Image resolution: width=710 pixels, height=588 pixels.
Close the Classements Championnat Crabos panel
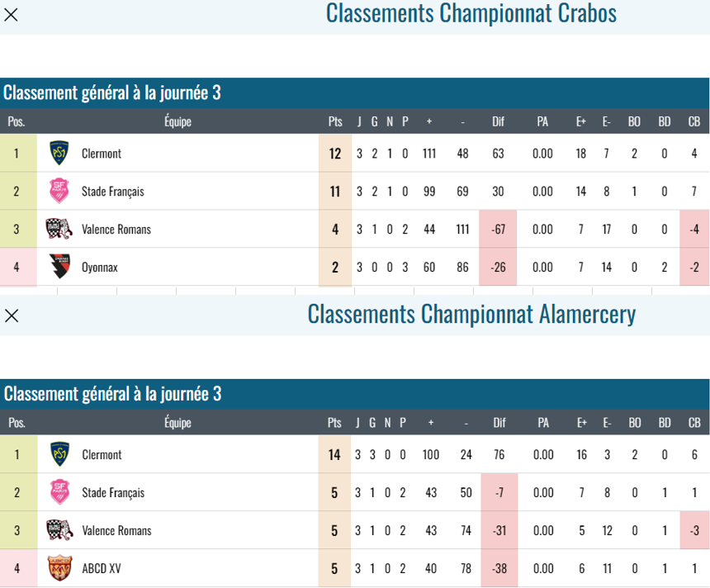coord(12,14)
